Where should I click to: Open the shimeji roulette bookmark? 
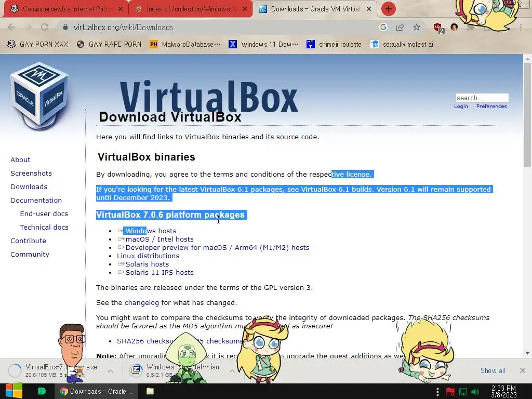(x=334, y=45)
